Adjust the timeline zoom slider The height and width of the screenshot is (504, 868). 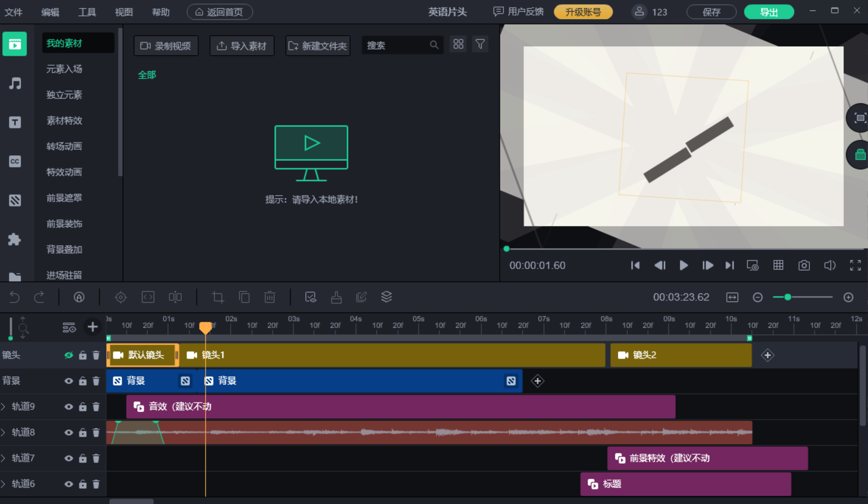coord(787,297)
